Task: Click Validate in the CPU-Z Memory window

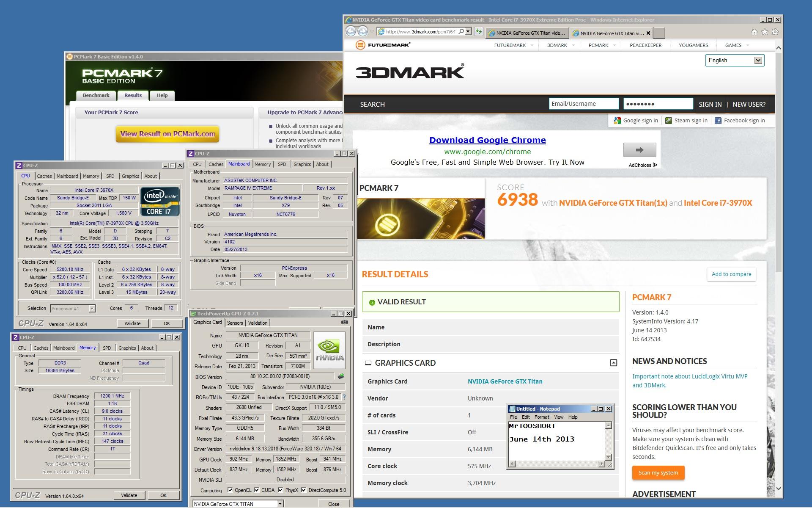Action: [129, 495]
